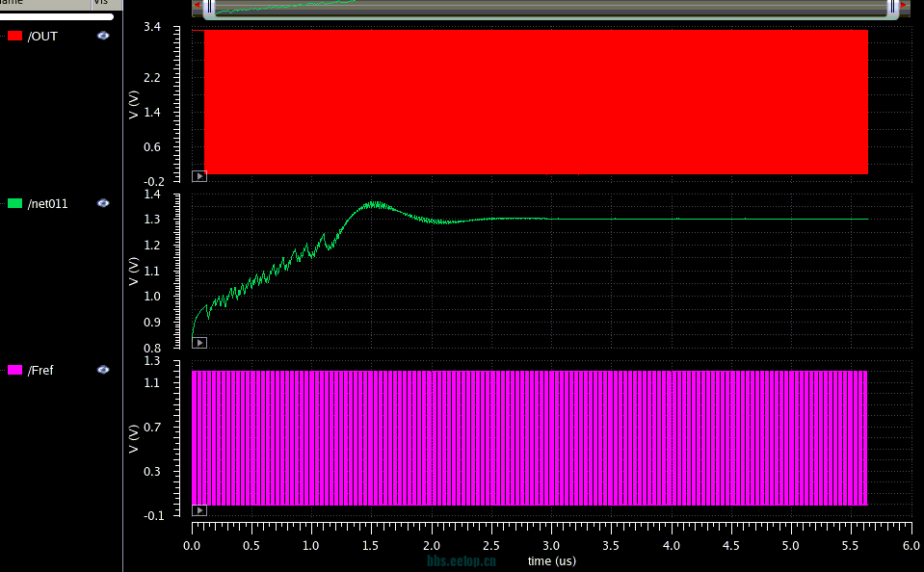Screen dimensions: 924x572
Task: Click the magenta /Fref waveform area
Action: click(x=529, y=438)
